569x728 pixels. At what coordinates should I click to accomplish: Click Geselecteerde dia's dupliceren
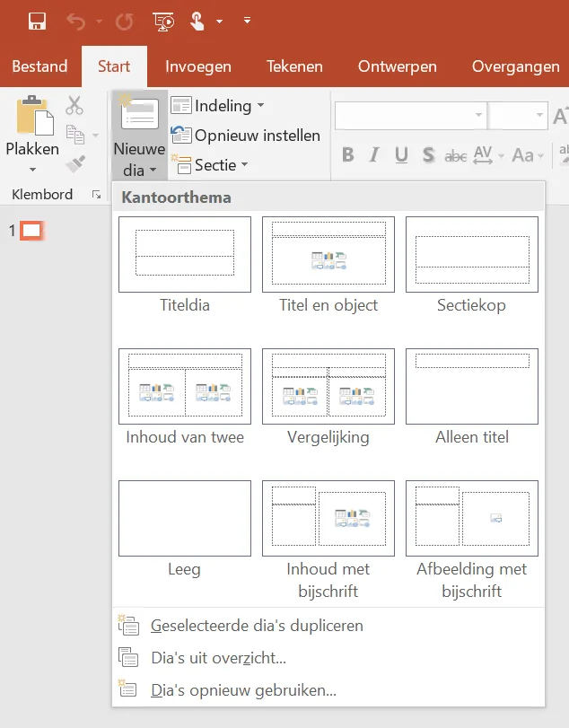tap(328, 626)
